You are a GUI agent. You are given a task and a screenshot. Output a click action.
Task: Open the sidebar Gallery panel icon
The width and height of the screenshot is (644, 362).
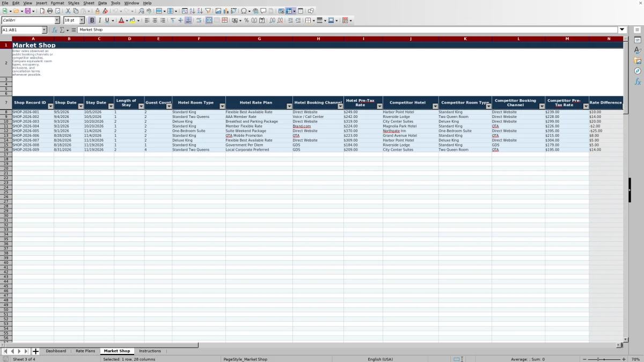(638, 61)
